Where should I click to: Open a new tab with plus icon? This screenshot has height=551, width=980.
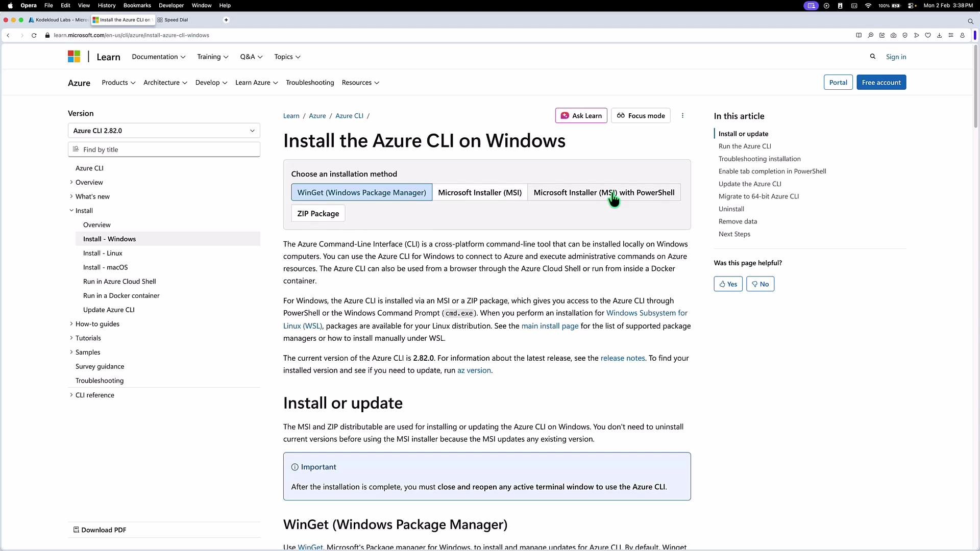tap(226, 20)
